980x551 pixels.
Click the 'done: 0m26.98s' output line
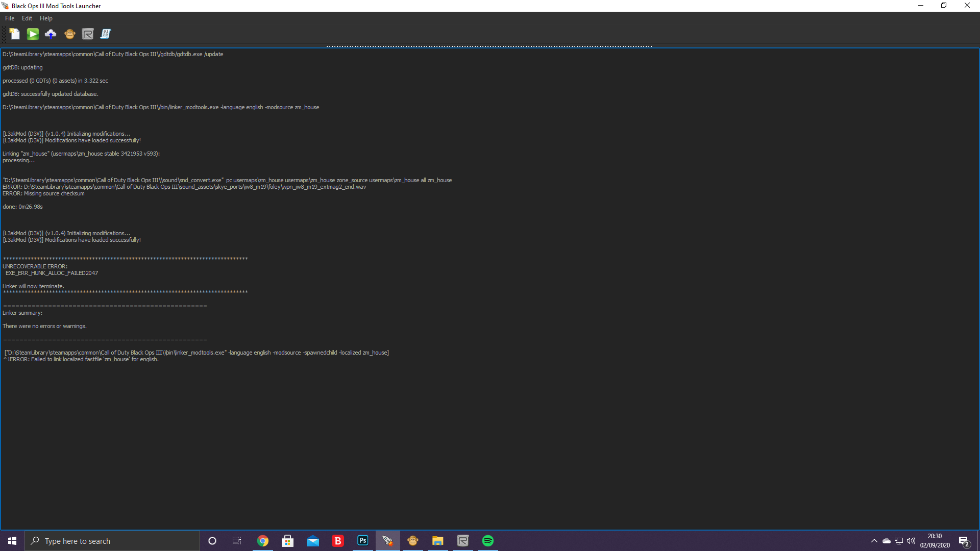click(x=22, y=207)
